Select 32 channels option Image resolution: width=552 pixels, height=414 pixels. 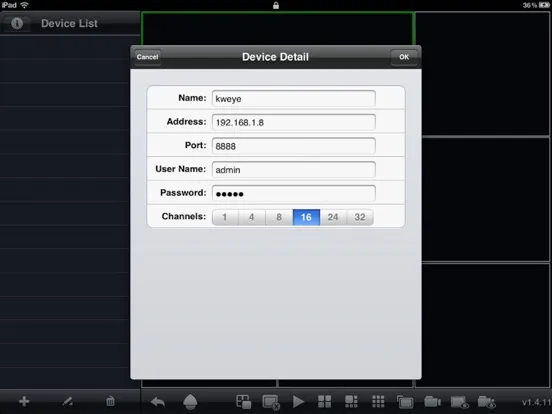[360, 217]
